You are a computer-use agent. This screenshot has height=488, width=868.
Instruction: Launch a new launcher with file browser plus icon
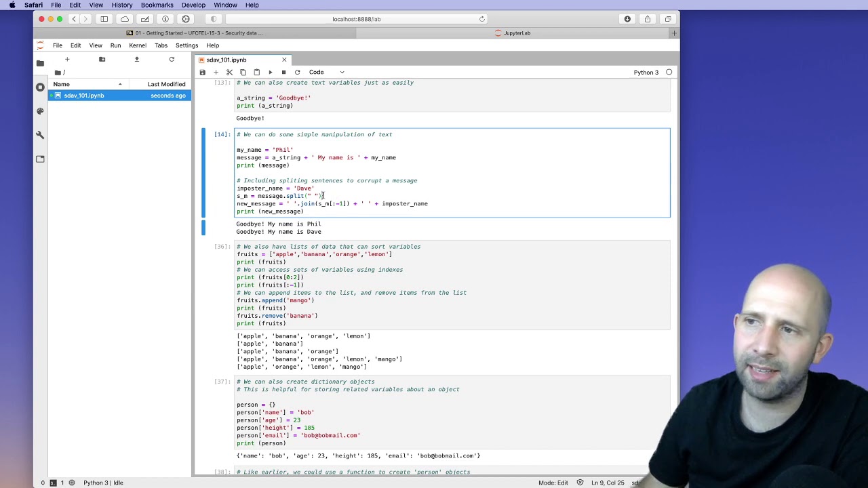[x=67, y=60]
